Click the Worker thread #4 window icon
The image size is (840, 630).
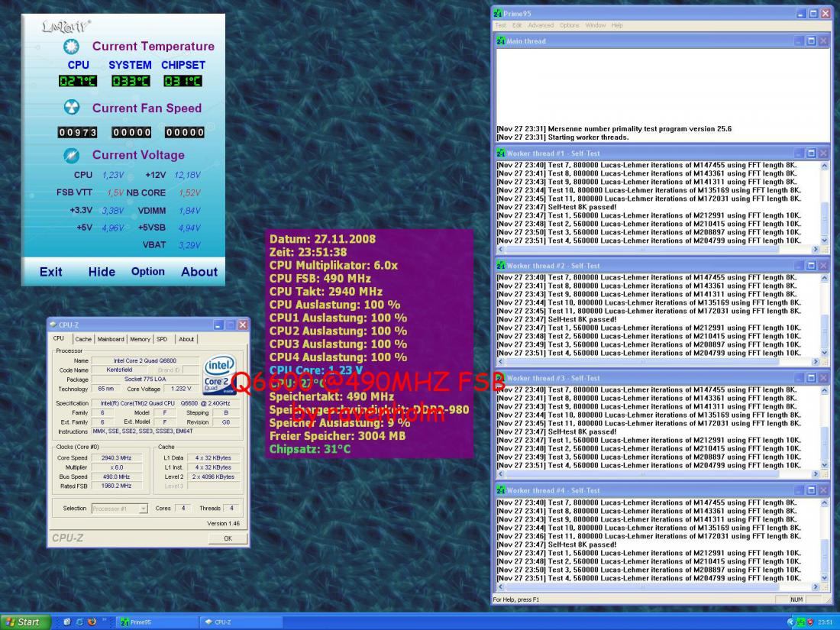501,490
